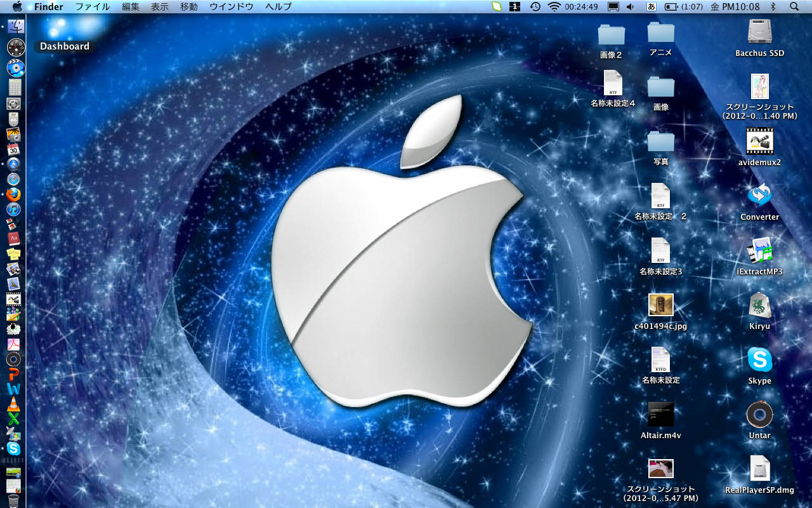Screen dimensions: 812x508
Task: Open the Bluetooth status menu
Action: [x=773, y=6]
